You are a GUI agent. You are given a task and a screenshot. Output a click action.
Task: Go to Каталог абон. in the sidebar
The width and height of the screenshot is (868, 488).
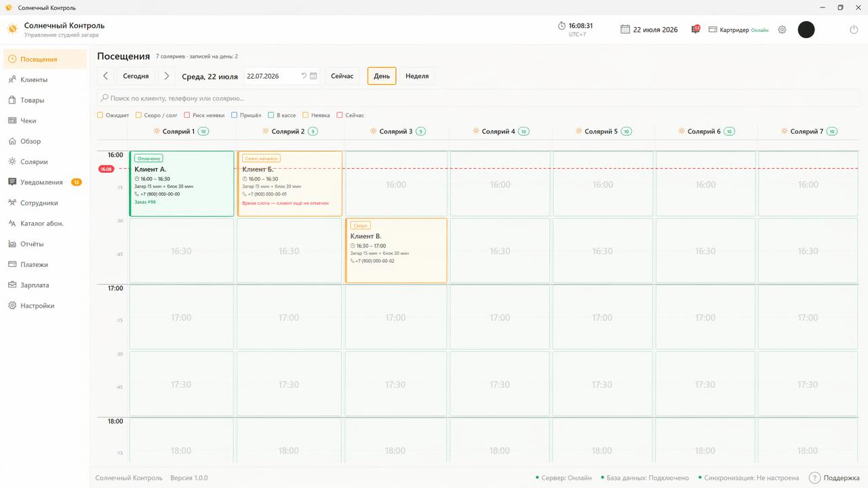pyautogui.click(x=45, y=224)
